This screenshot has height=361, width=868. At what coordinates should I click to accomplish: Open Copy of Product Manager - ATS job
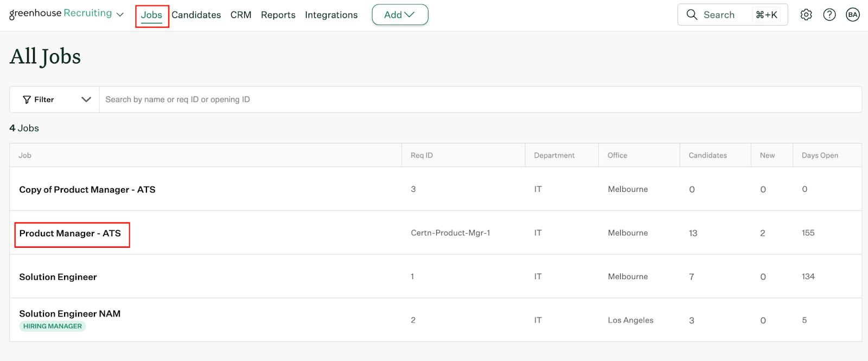click(87, 190)
